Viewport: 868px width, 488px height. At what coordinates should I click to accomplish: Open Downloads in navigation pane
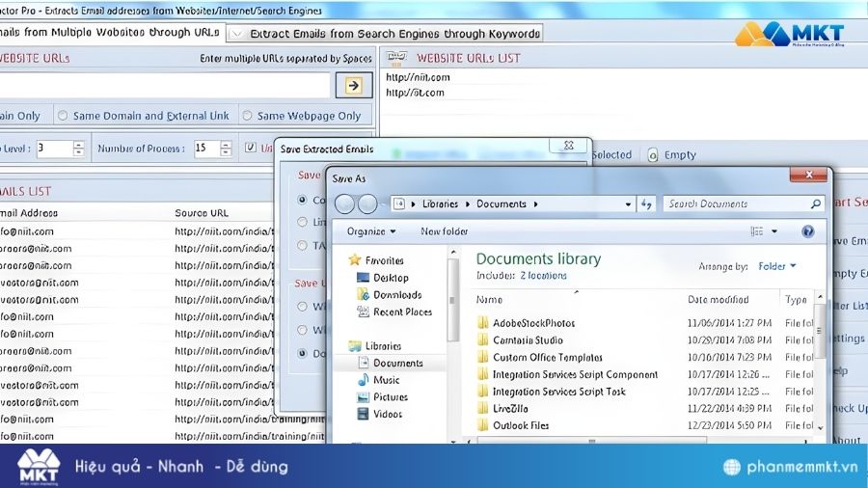pyautogui.click(x=390, y=295)
